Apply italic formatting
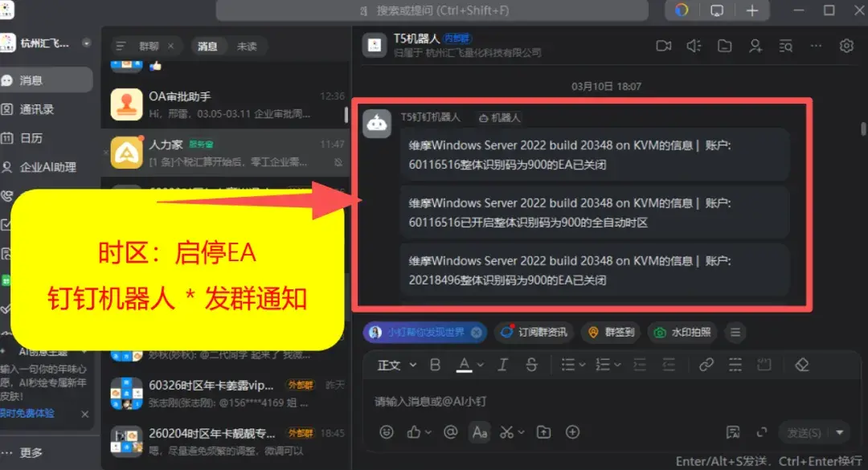This screenshot has height=470, width=868. (x=502, y=365)
